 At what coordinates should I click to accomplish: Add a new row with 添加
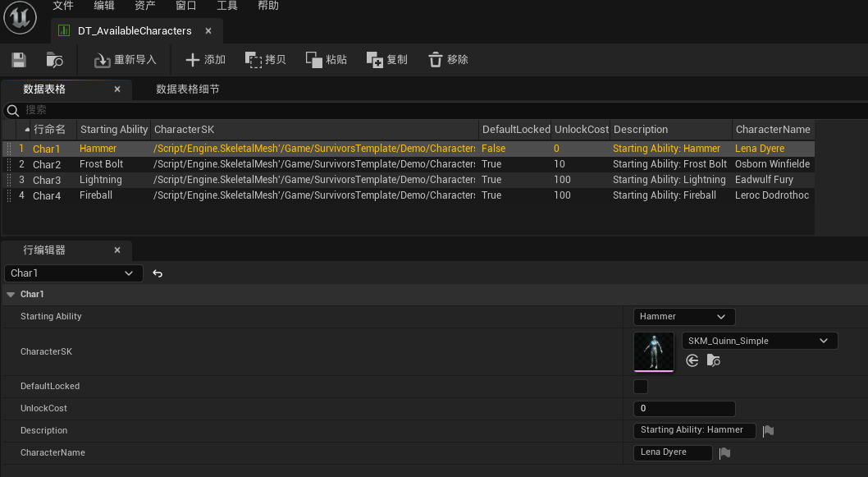click(x=205, y=60)
